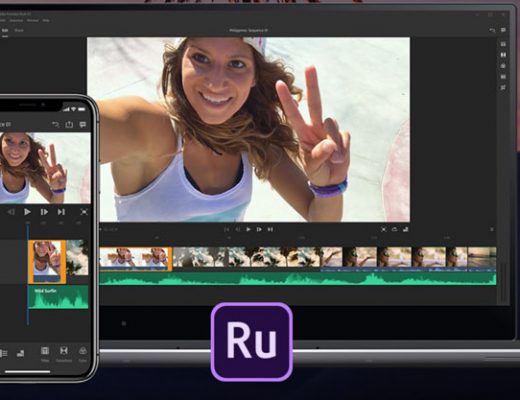This screenshot has height=400, width=520.
Task: Step back one frame on the phone
Action: pos(11,212)
